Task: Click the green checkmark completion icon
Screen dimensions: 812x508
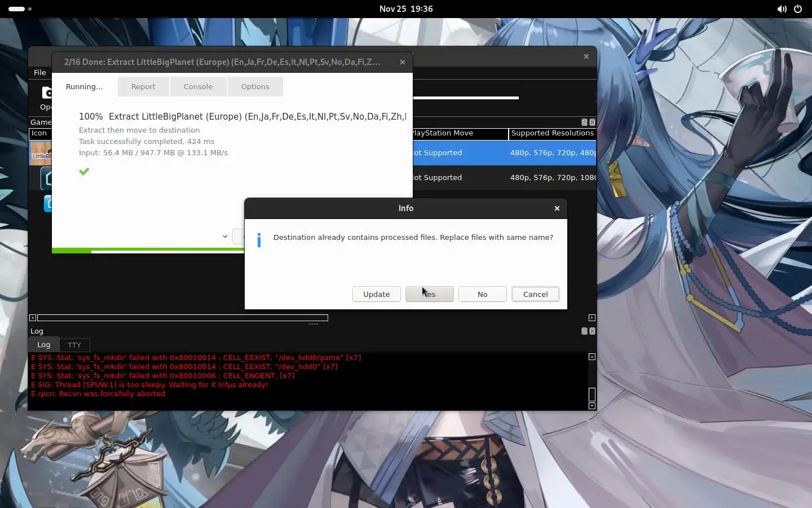Action: coord(84,171)
